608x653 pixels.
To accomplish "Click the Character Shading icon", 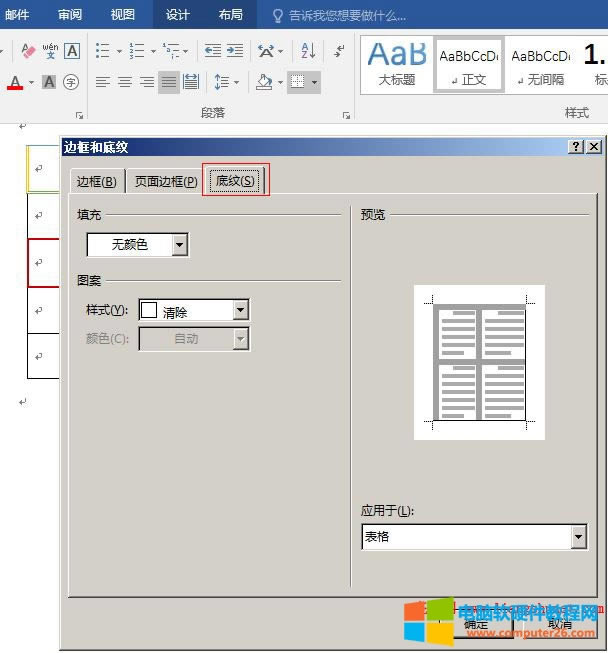I will coord(49,82).
